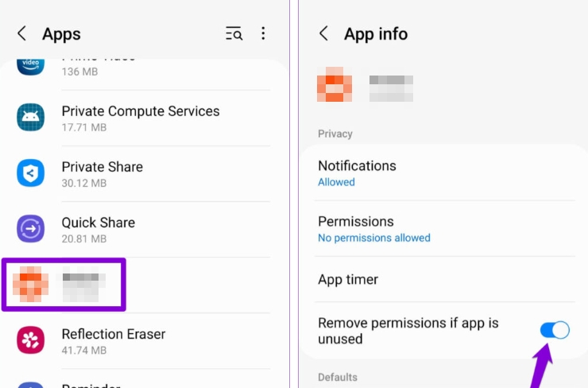
Task: Tap the App info screen title
Action: coord(376,34)
